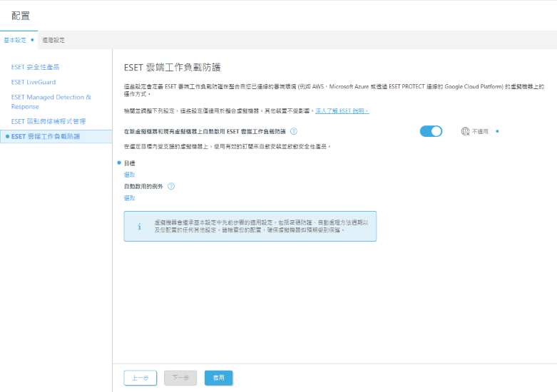The height and width of the screenshot is (392, 557).
Task: Click the 自動啟用的例外 label
Action: tap(143, 186)
